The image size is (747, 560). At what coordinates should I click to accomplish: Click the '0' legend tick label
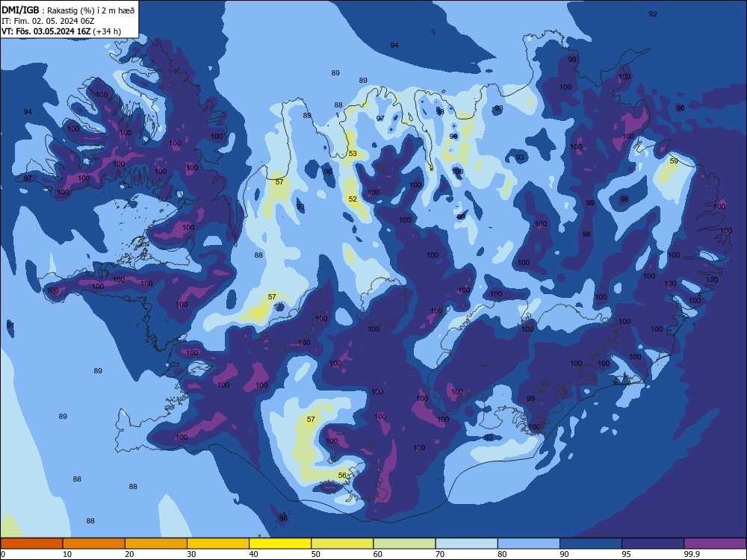click(x=3, y=554)
